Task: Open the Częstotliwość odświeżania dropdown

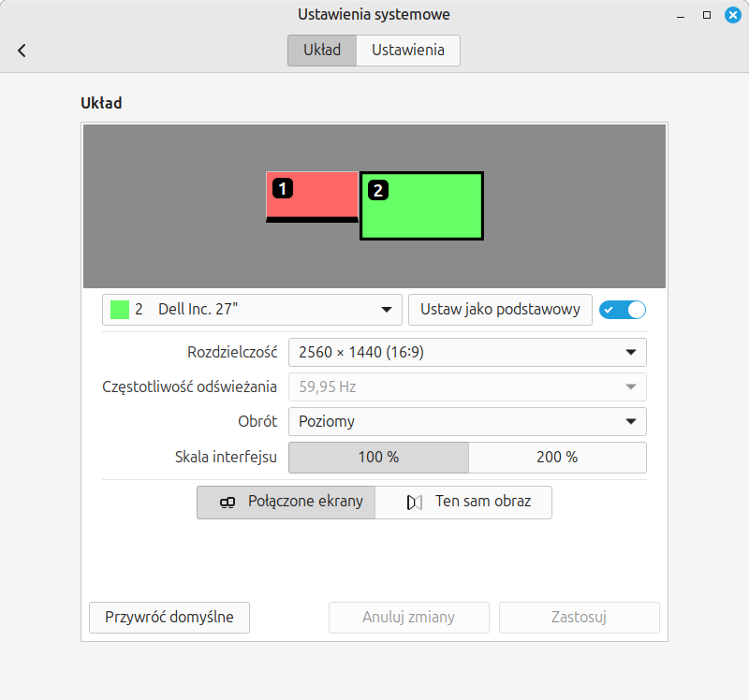Action: (467, 386)
